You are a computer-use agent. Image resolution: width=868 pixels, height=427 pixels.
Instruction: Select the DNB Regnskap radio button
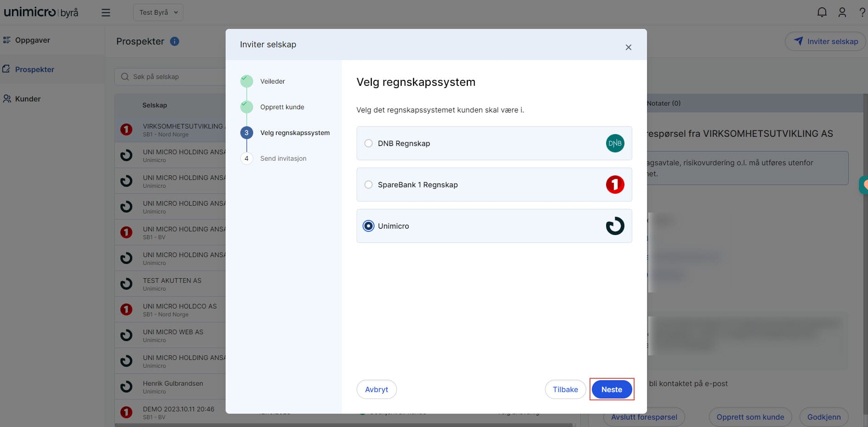click(x=368, y=143)
